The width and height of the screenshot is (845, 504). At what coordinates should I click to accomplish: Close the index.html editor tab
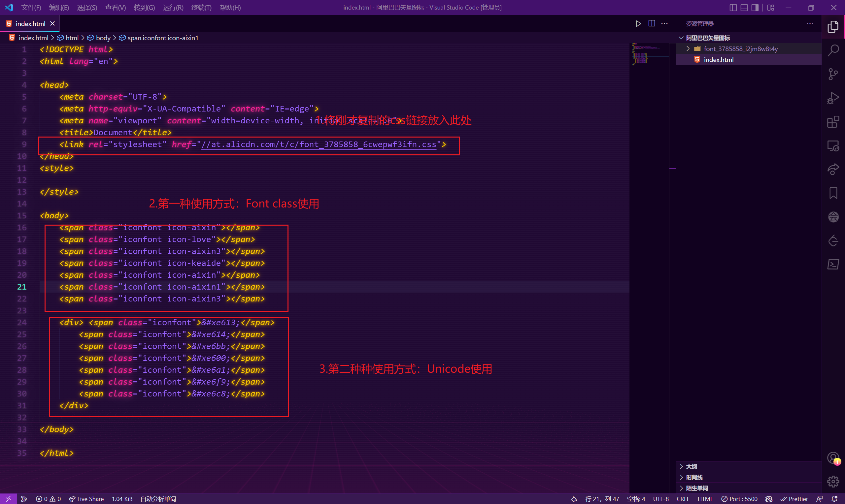[52, 23]
